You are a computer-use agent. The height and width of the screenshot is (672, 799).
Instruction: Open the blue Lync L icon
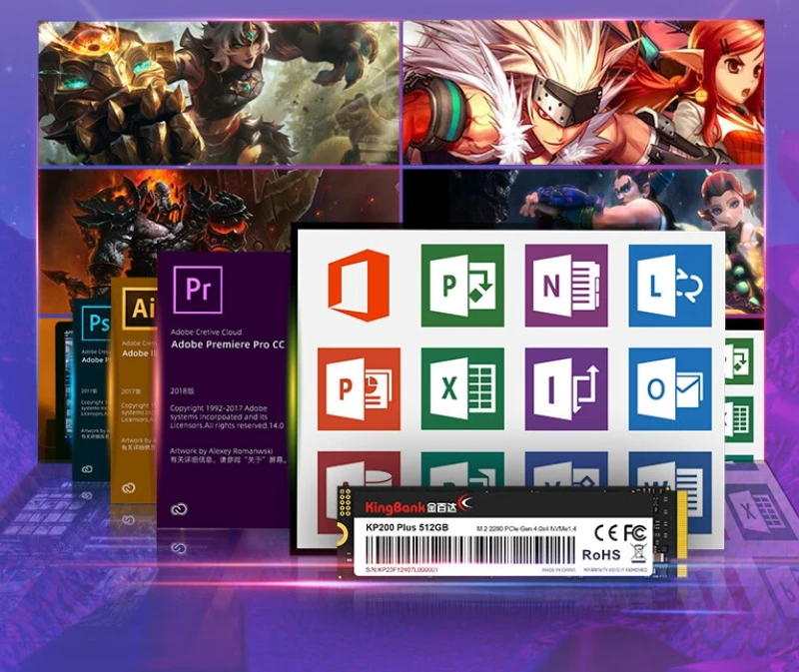pos(670,286)
